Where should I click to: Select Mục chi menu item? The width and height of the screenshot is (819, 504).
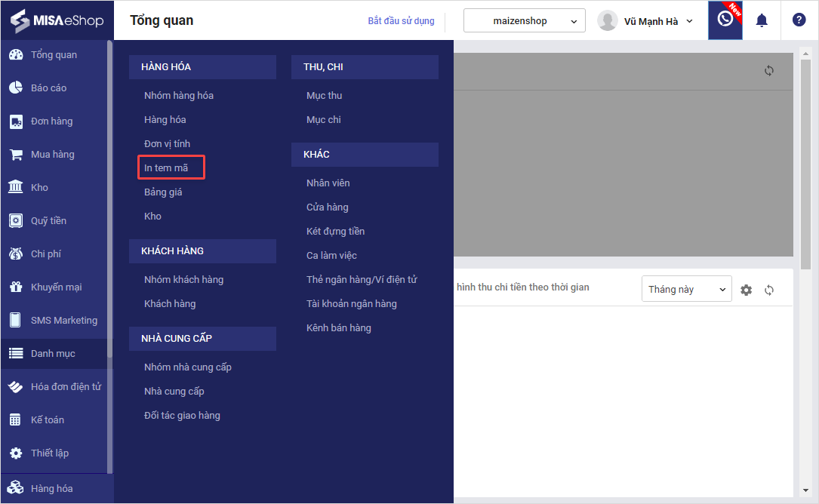(x=324, y=120)
